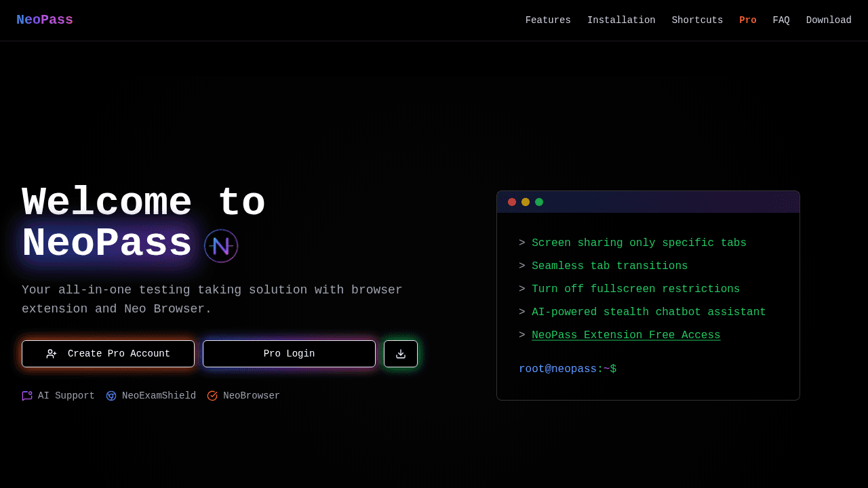Open the FAQ section
This screenshot has height=488, width=868.
coord(781,20)
